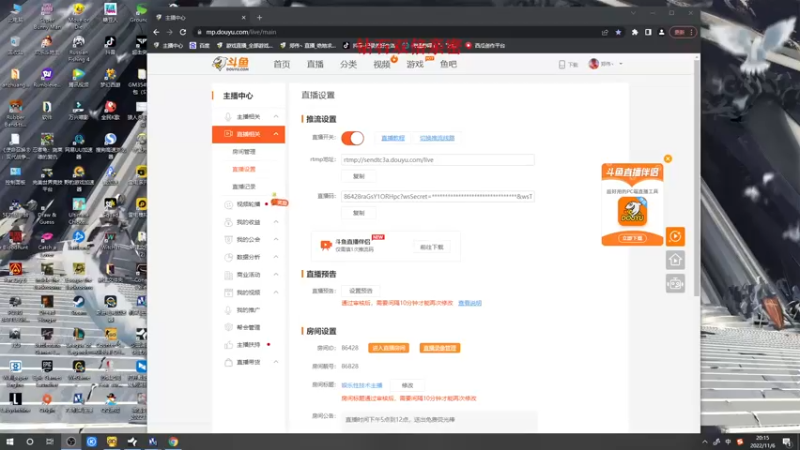Click the home floating button on right

point(675,260)
